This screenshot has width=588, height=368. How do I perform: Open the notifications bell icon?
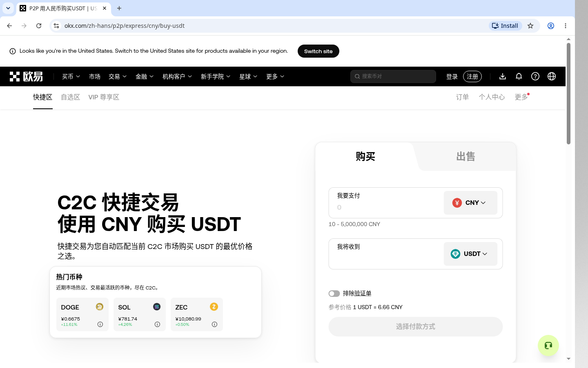coord(519,76)
